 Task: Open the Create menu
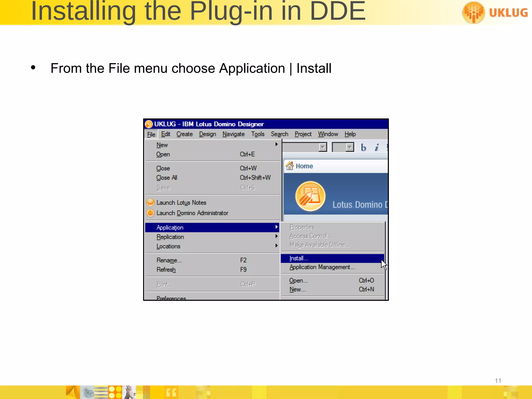coord(184,134)
